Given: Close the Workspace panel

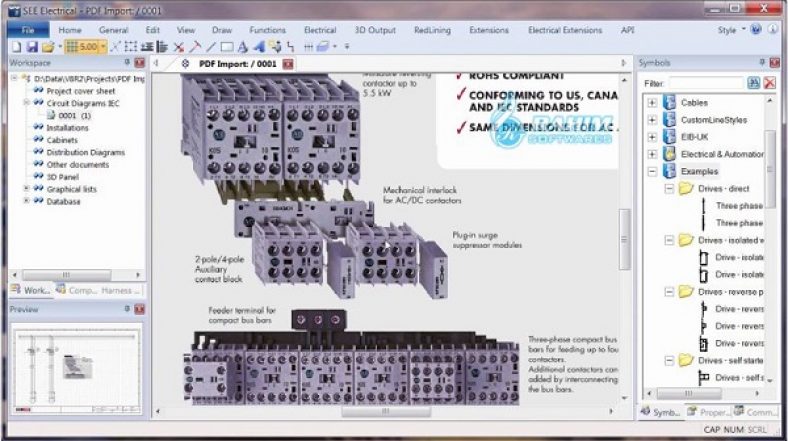Looking at the screenshot, I should (140, 63).
